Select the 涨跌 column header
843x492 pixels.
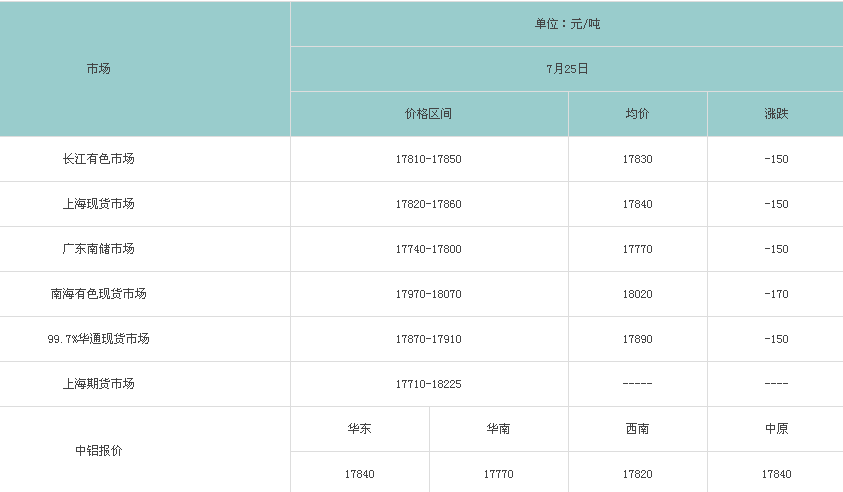coord(776,114)
